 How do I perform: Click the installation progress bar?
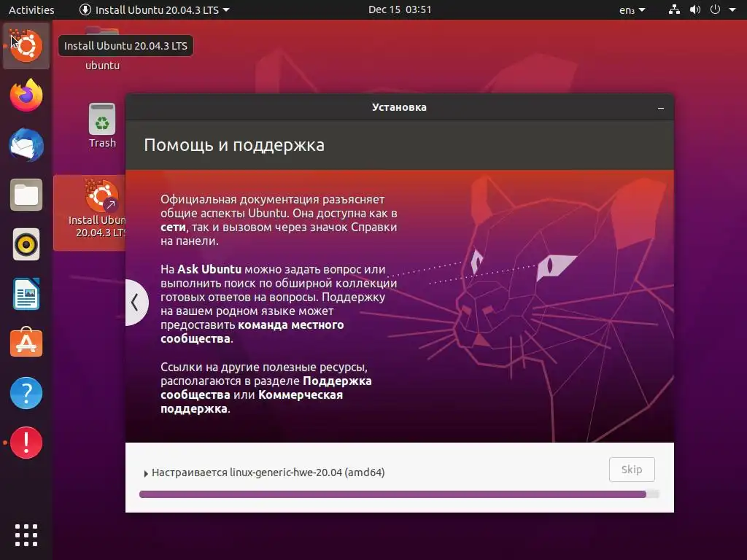click(x=399, y=494)
